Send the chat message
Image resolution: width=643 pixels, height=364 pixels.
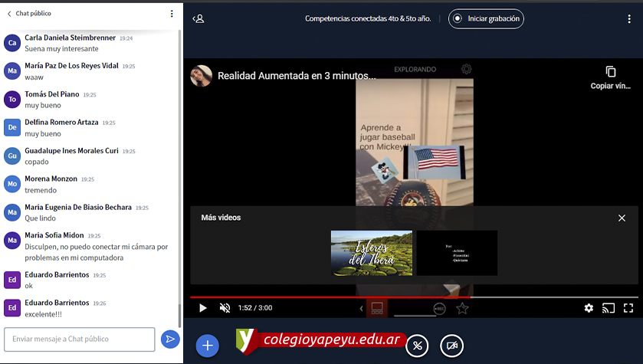170,339
